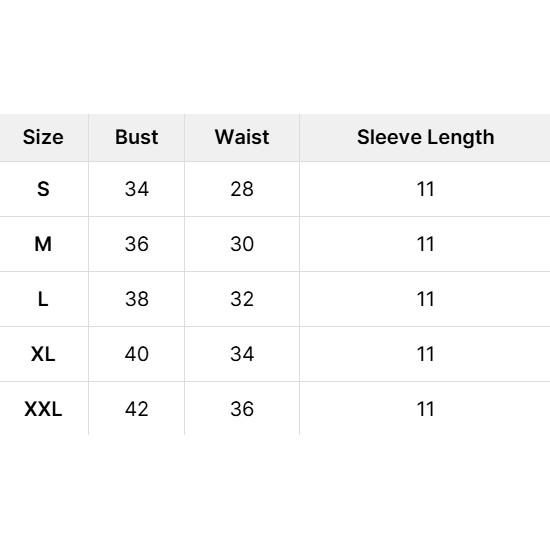Click sleeve length 11 in XXL row

pos(425,409)
